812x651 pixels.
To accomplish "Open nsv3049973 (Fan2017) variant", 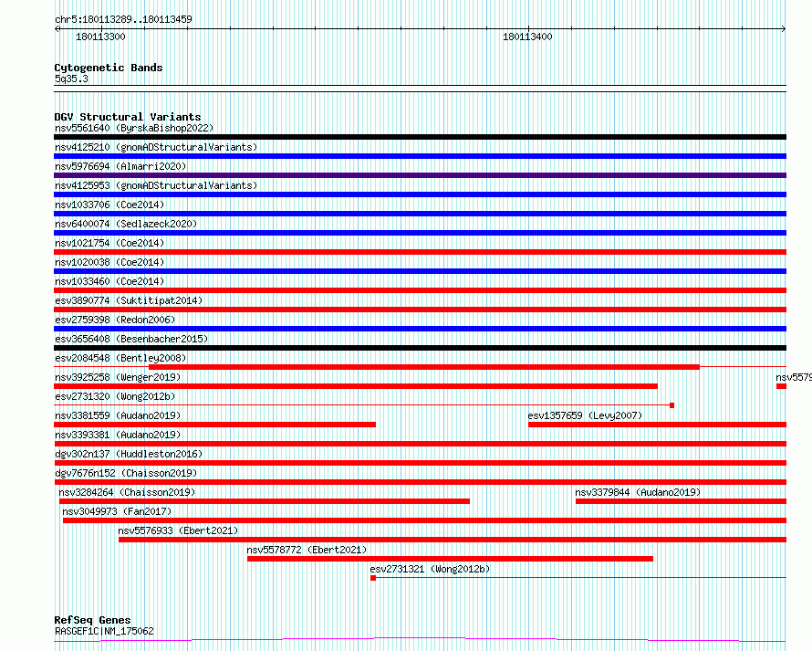I will point(117,511).
